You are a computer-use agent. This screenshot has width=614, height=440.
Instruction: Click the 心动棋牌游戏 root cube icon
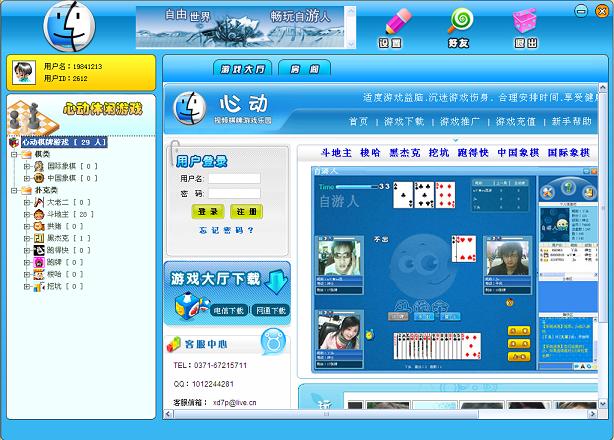click(x=14, y=142)
